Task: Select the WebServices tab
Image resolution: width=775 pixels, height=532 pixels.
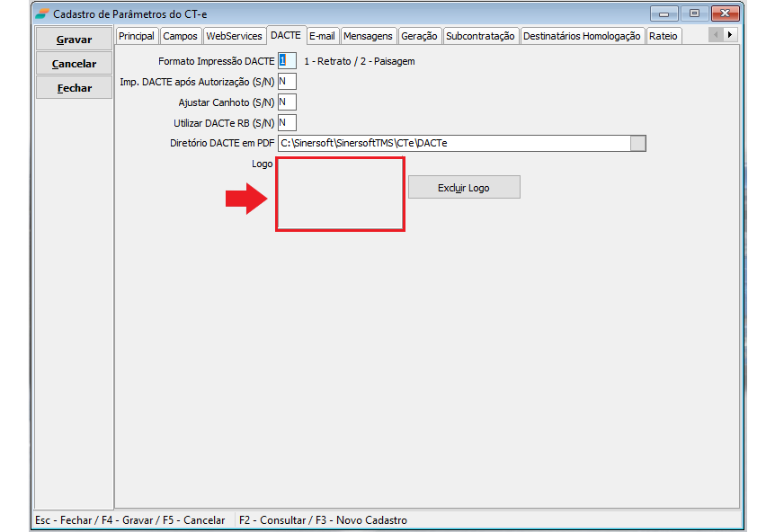Action: coord(234,36)
